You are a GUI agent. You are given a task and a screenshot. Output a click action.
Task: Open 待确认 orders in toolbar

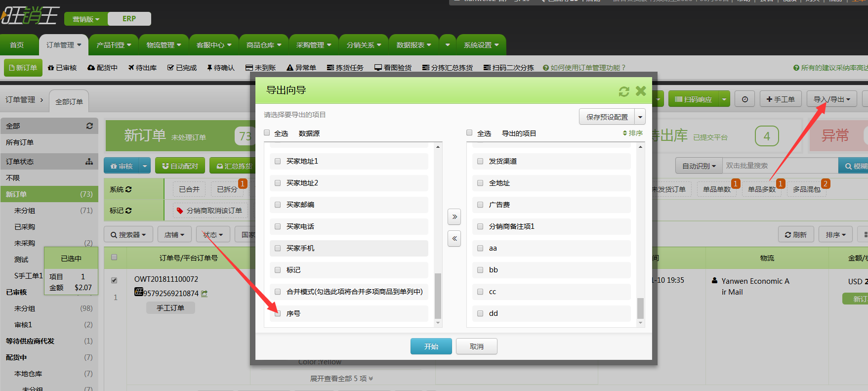click(x=221, y=68)
